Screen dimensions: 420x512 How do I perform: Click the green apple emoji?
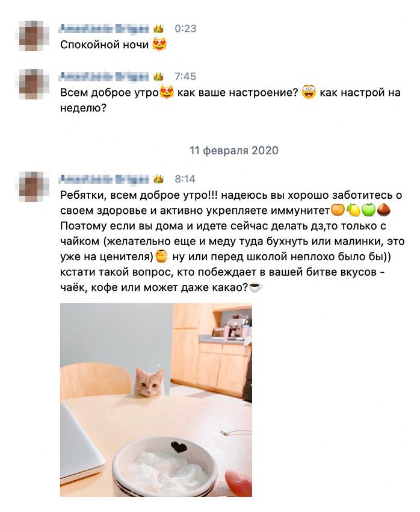368,210
